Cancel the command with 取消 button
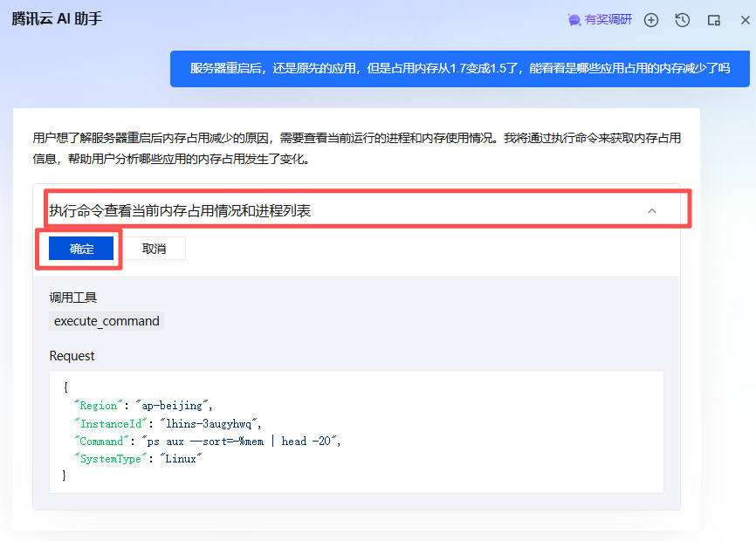Screen dimensions: 756x541 click(154, 249)
